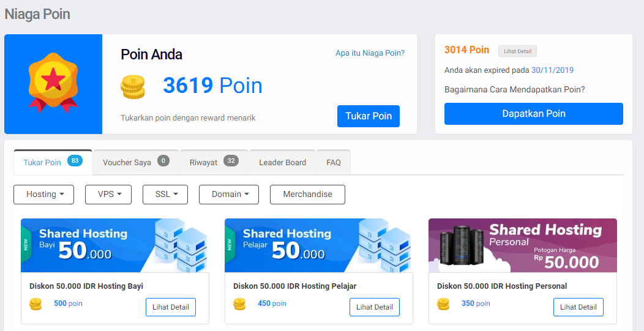The image size is (644, 331).
Task: Click the Shared Hosting Bayi banner
Action: click(x=115, y=245)
